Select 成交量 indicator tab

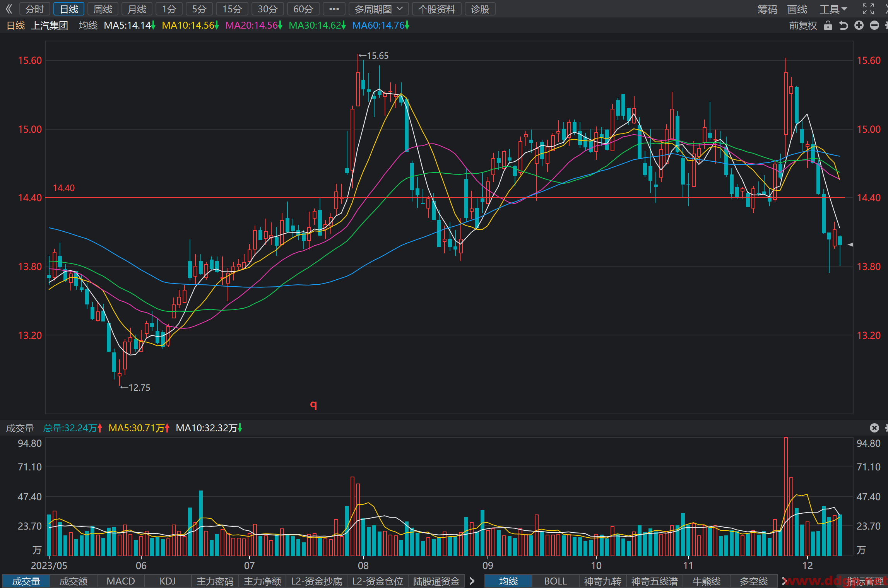26,581
